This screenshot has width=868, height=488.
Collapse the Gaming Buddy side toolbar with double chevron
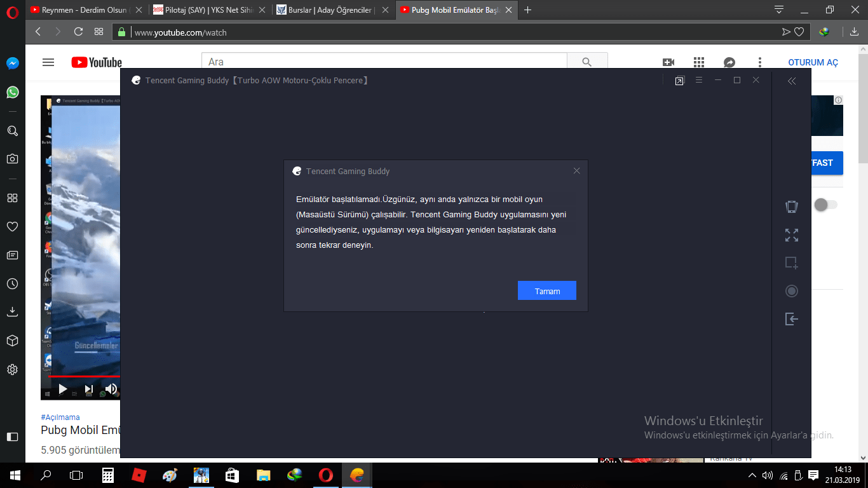point(791,81)
